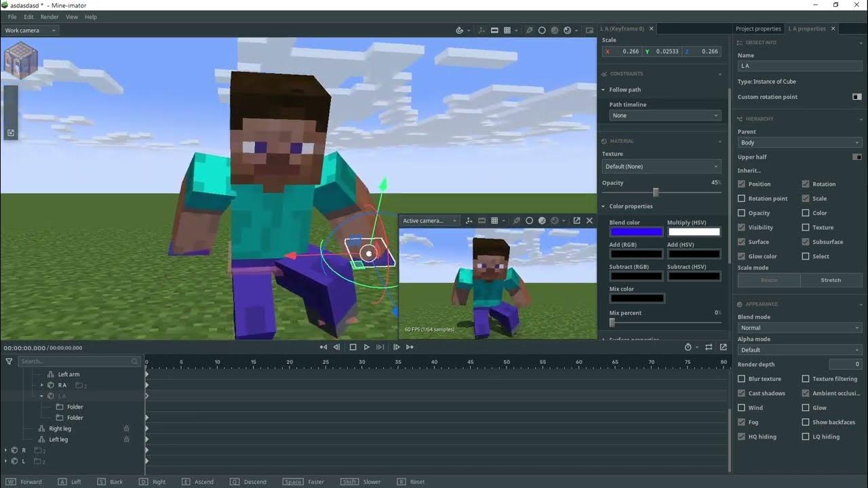Open the timeline tempo/stopwatch icon
Viewport: 868px width, 488px height.
point(688,347)
